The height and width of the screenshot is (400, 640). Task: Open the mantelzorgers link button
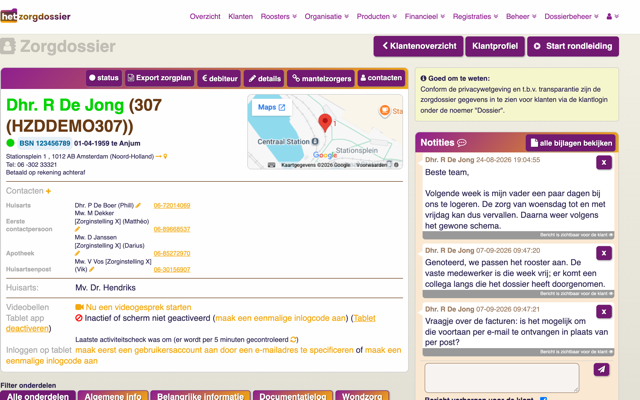point(322,78)
